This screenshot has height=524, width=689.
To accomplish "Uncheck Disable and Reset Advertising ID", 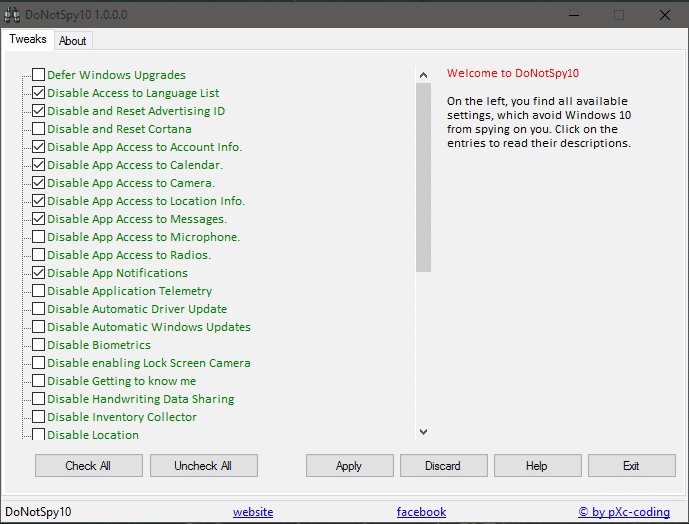I will (39, 111).
